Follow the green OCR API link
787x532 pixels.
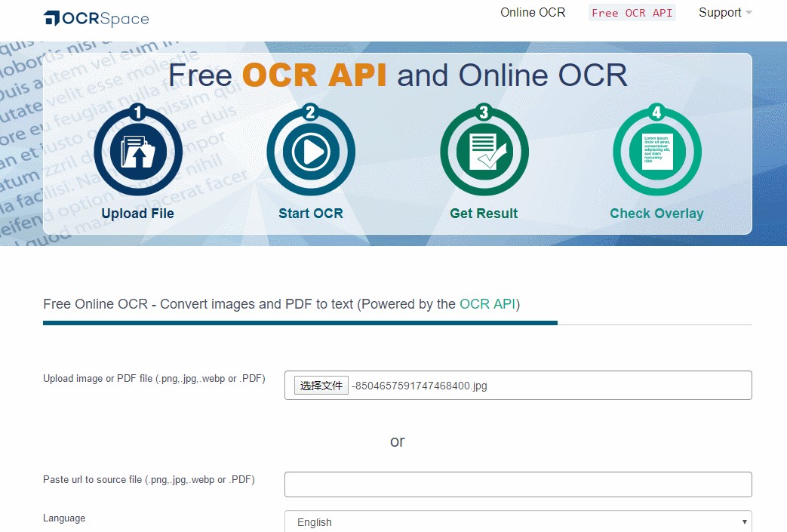[487, 304]
